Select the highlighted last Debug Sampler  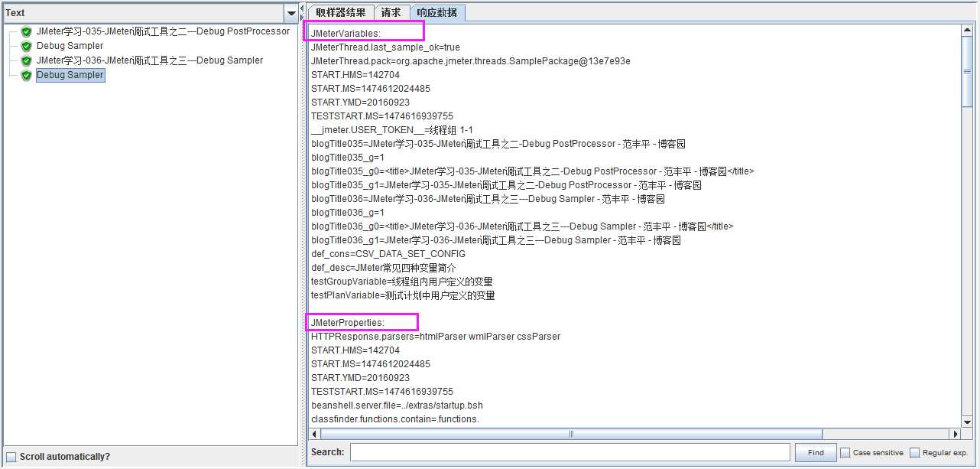coord(70,75)
